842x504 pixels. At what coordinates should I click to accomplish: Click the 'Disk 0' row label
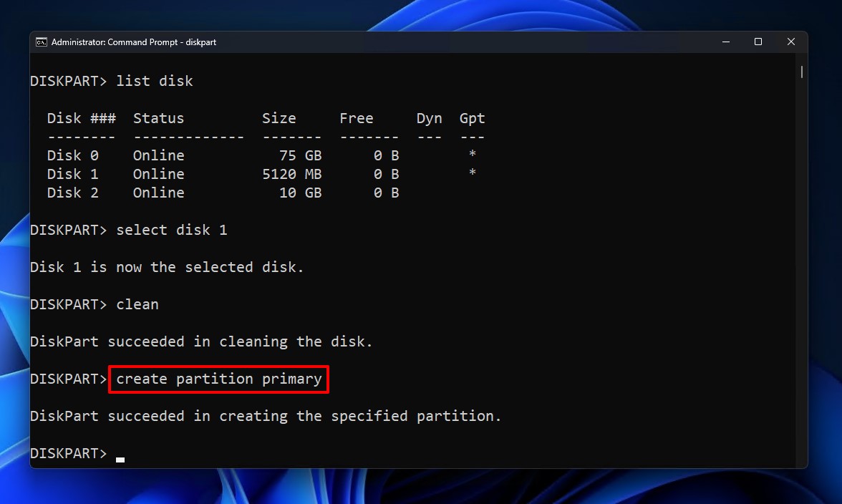point(72,155)
